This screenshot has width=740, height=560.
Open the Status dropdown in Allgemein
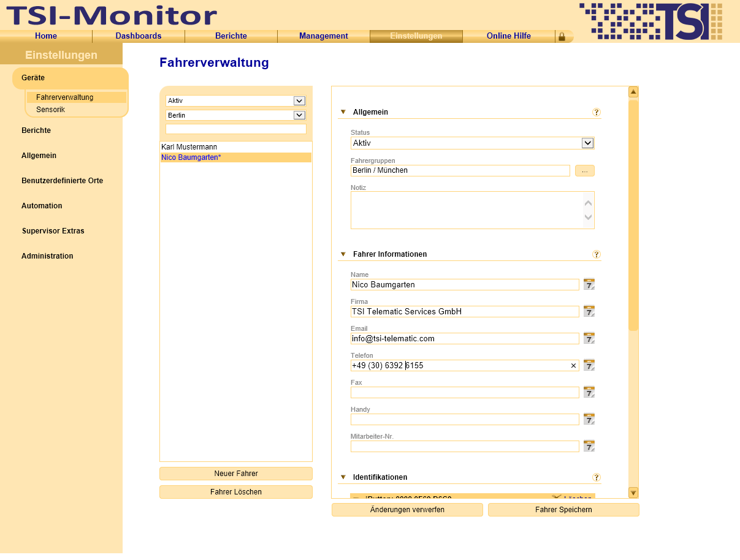[587, 143]
